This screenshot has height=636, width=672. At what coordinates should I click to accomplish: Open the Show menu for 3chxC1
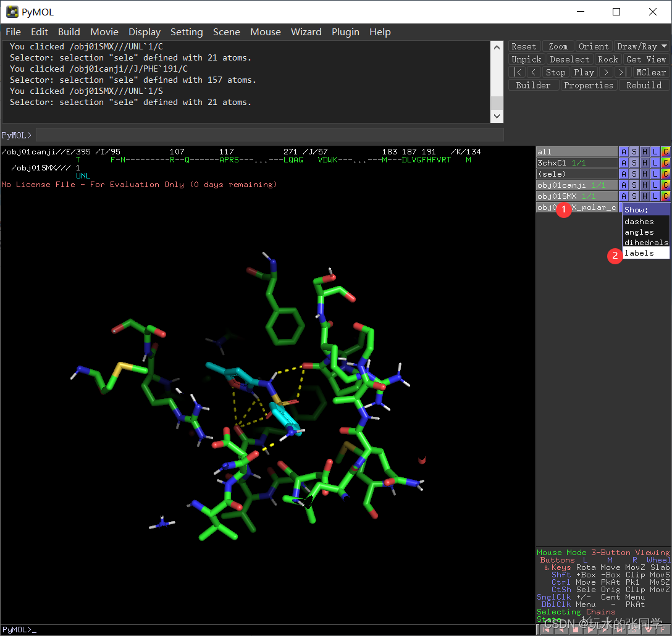[x=634, y=163]
